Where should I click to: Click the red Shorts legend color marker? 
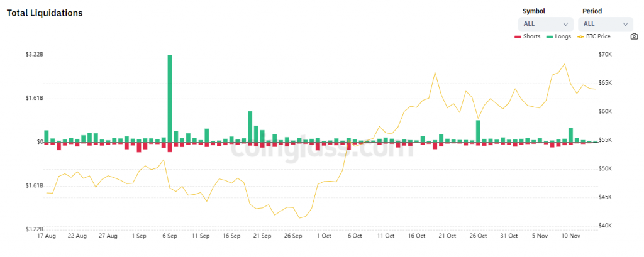[518, 37]
